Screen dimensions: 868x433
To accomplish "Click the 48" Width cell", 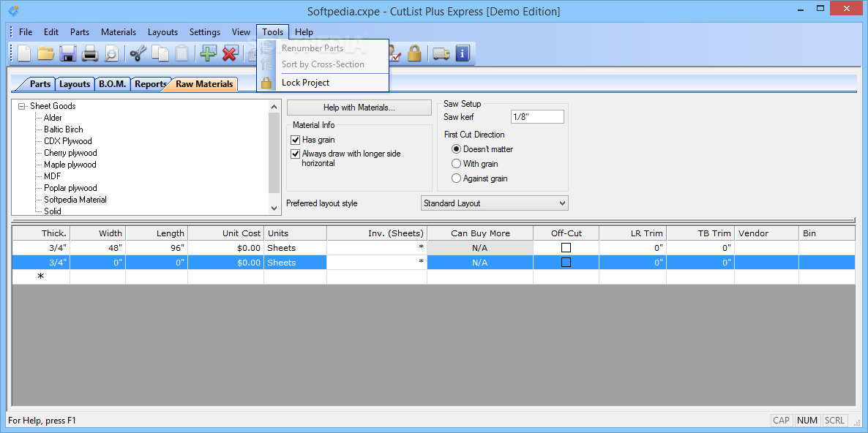I will [98, 248].
